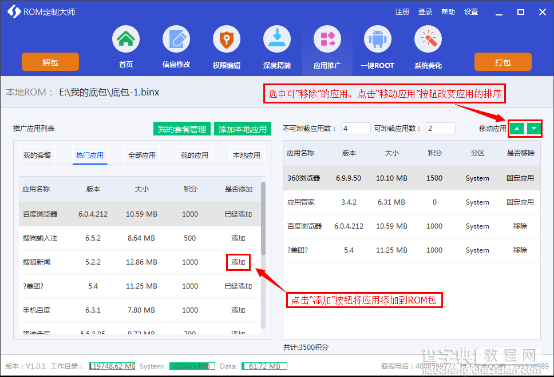Viewport: 554px width, 377px height.
Task: Move selected app down with the arrow
Action: click(534, 129)
